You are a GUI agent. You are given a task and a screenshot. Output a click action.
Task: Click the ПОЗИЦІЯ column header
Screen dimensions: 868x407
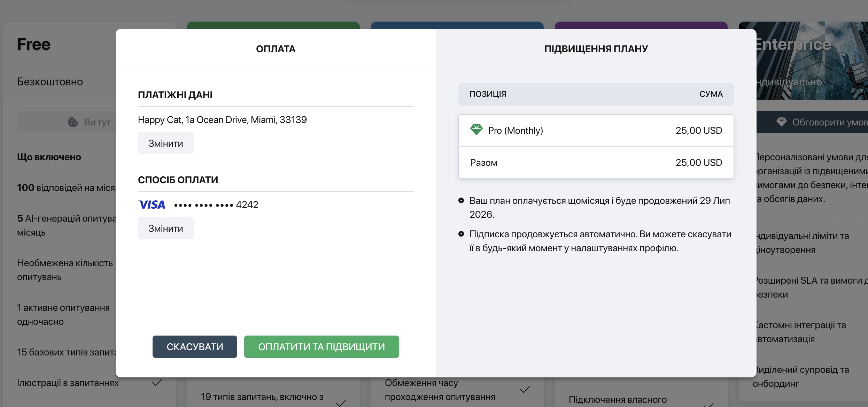tap(488, 94)
